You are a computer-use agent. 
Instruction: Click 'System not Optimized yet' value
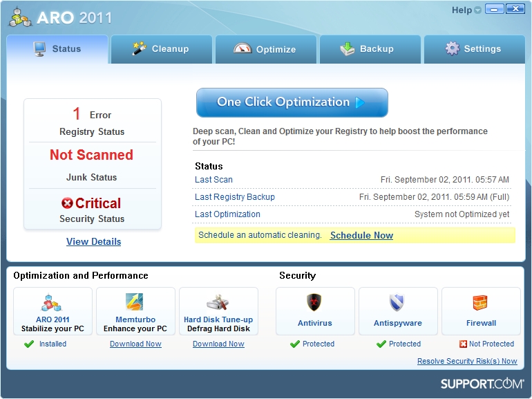[462, 214]
